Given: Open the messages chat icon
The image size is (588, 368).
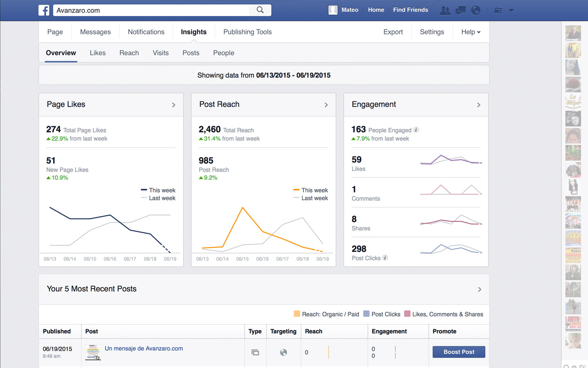Looking at the screenshot, I should 461,10.
